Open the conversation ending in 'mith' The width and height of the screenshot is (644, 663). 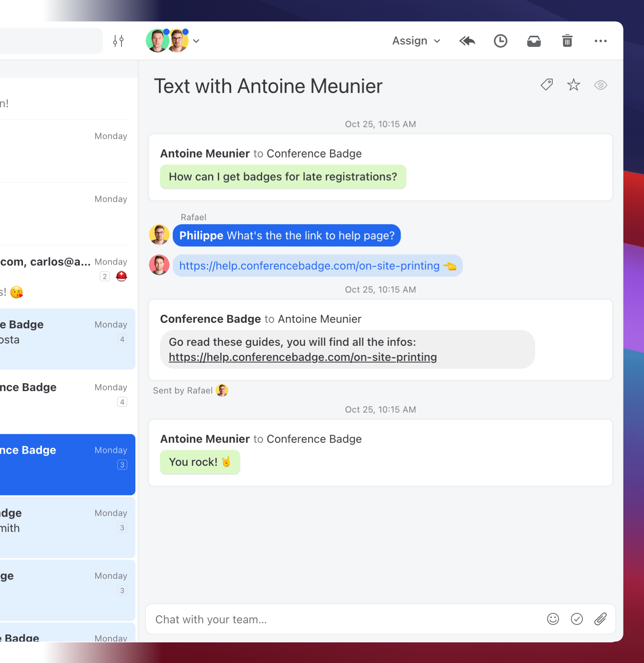point(67,527)
